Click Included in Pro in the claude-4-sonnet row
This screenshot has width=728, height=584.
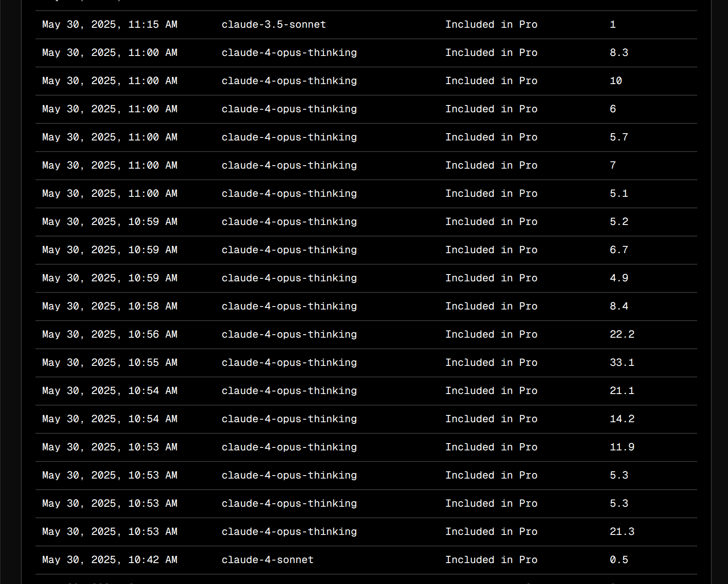[x=491, y=560]
